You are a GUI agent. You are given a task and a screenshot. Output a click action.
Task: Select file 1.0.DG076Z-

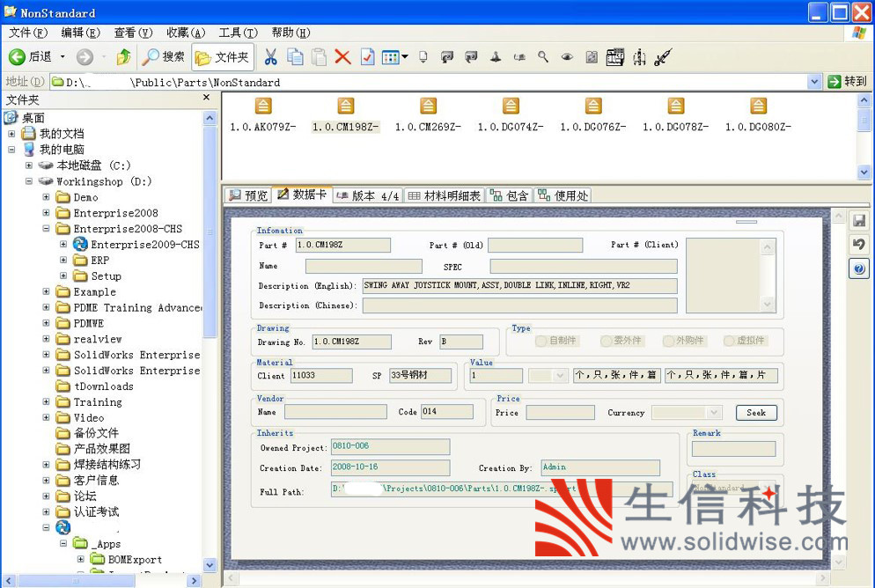(593, 115)
